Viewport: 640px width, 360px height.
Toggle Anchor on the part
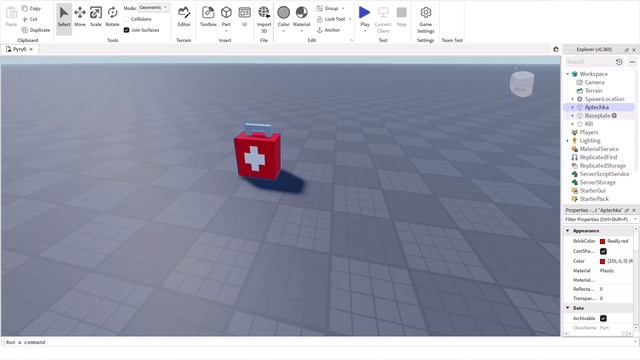329,30
